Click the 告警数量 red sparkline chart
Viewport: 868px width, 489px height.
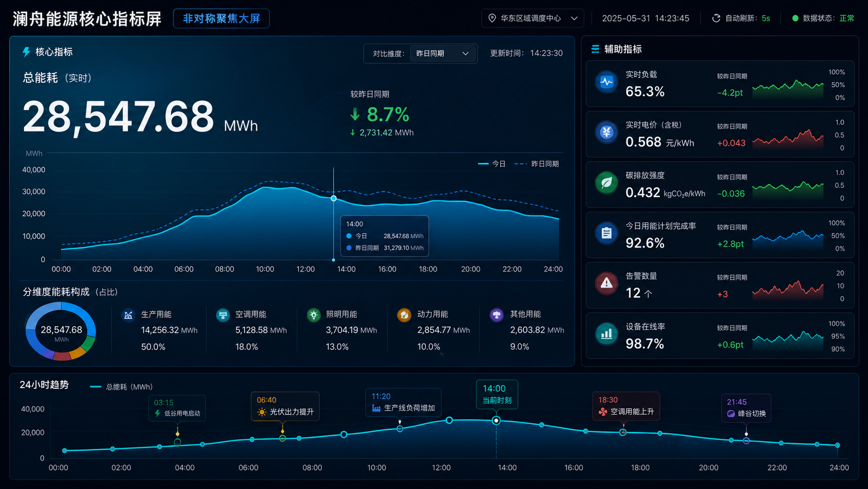click(x=788, y=290)
